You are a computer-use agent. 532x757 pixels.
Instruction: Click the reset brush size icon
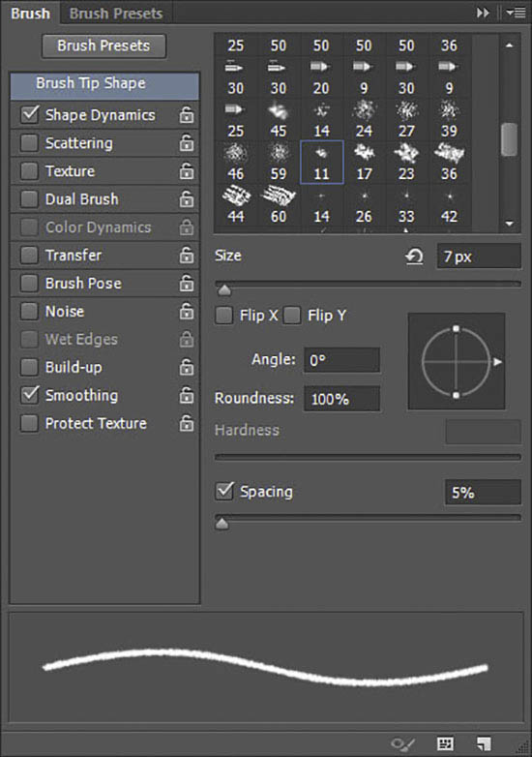414,256
